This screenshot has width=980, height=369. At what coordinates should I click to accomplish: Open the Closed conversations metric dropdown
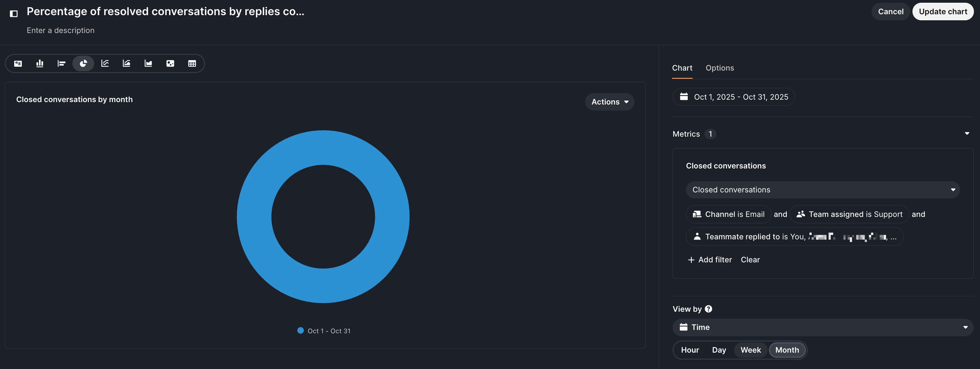822,190
